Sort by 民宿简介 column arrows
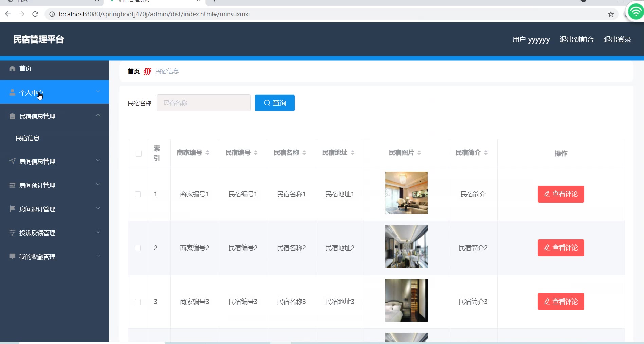Image resolution: width=644 pixels, height=344 pixels. pyautogui.click(x=486, y=153)
